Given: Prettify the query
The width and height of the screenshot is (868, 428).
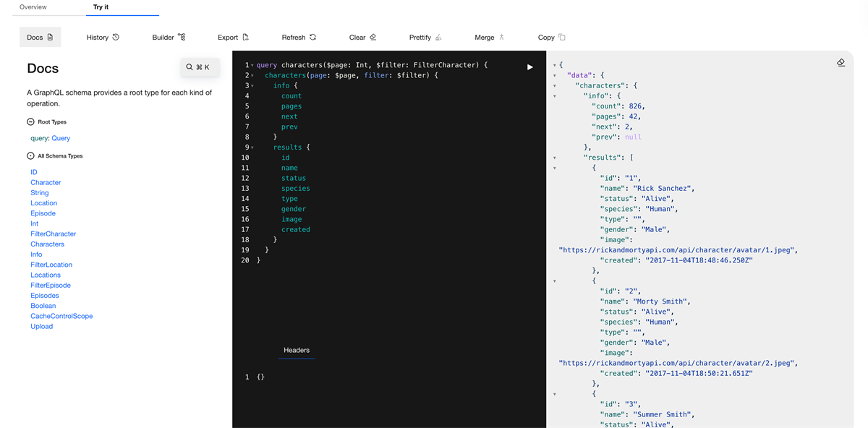Looking at the screenshot, I should tap(425, 37).
